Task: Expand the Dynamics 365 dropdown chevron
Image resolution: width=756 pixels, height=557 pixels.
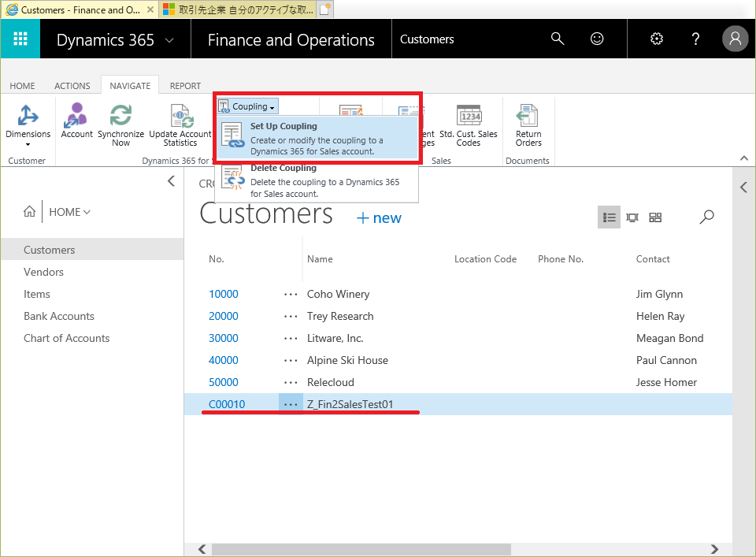Action: 169,40
